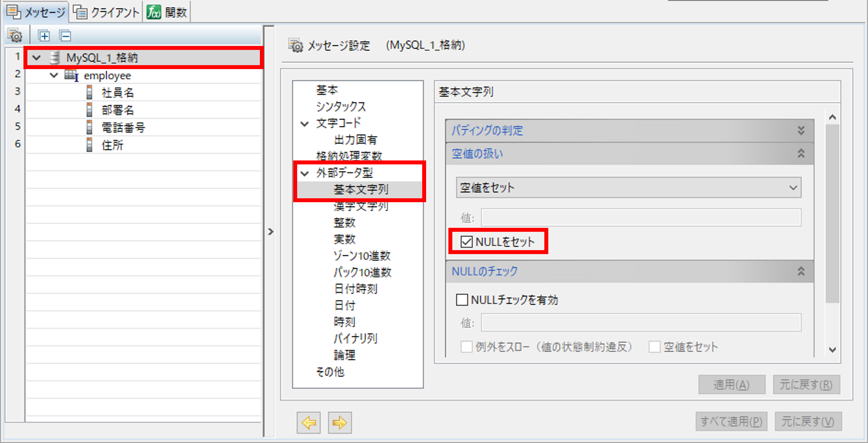Screen dimensions: 868x443
Task: Click the yellow back arrow button
Action: pos(308,422)
